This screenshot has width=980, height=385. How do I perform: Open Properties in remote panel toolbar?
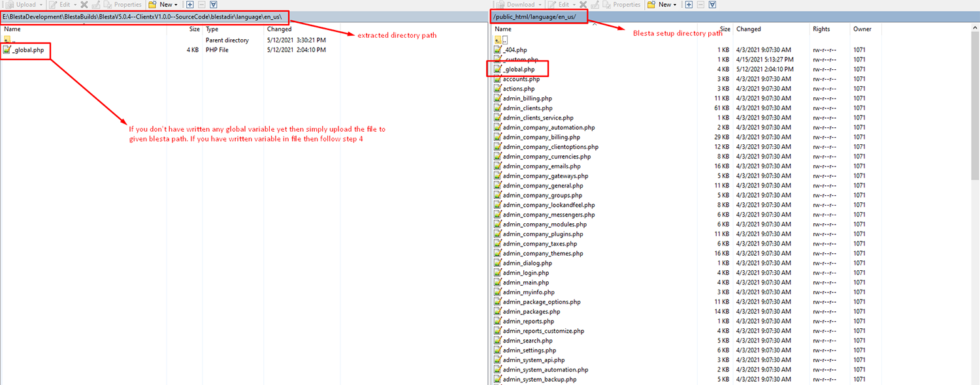coord(621,5)
